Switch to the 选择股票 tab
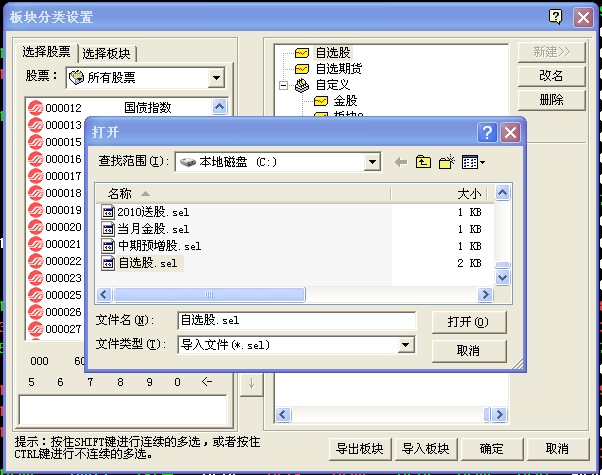Image resolution: width=602 pixels, height=475 pixels. (46, 52)
